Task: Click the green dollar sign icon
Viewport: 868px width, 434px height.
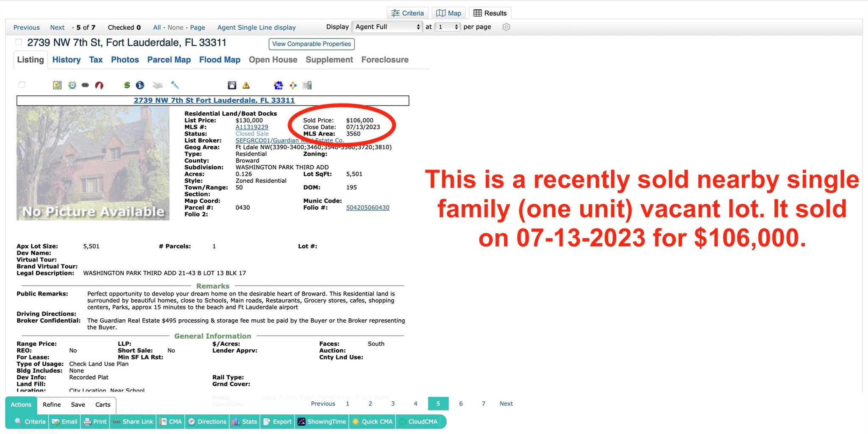Action: click(127, 85)
